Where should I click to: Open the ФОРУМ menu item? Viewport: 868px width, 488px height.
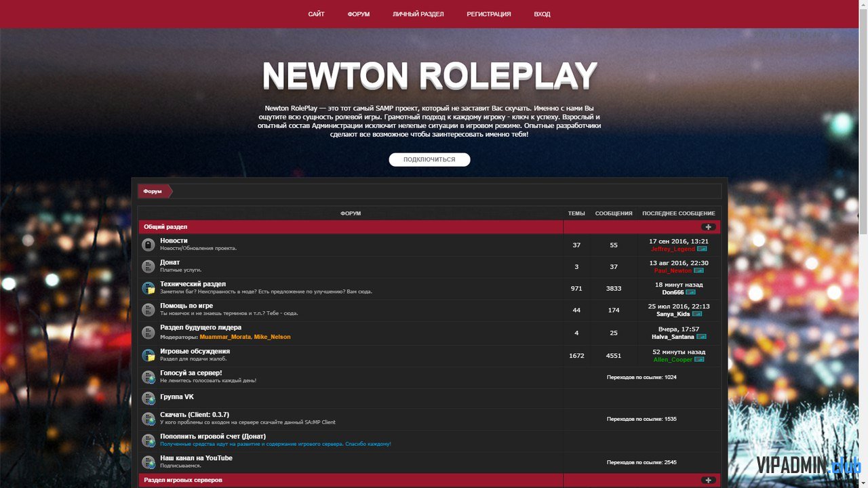[x=359, y=14]
